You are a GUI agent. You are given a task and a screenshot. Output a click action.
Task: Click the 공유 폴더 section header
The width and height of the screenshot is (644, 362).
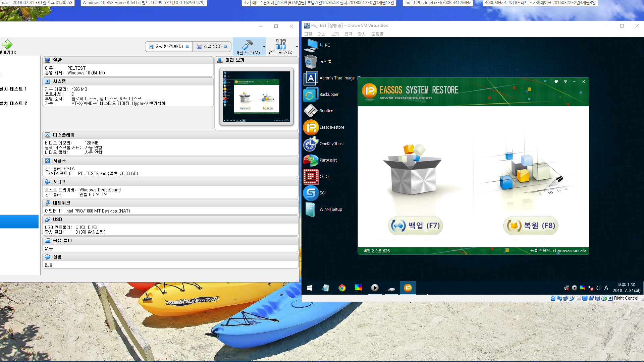pyautogui.click(x=170, y=241)
